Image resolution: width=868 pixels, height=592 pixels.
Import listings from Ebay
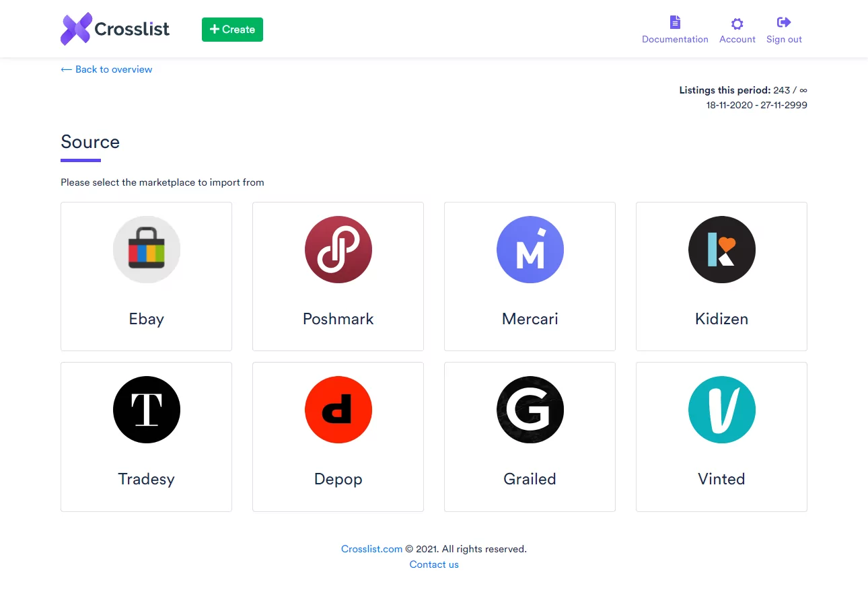146,276
